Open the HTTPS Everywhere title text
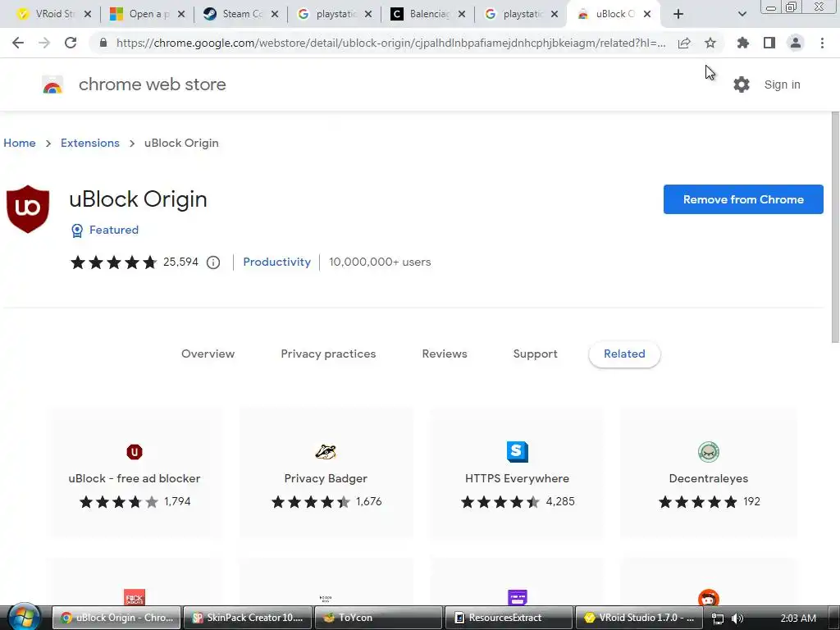Viewport: 840px width, 630px height. click(517, 478)
